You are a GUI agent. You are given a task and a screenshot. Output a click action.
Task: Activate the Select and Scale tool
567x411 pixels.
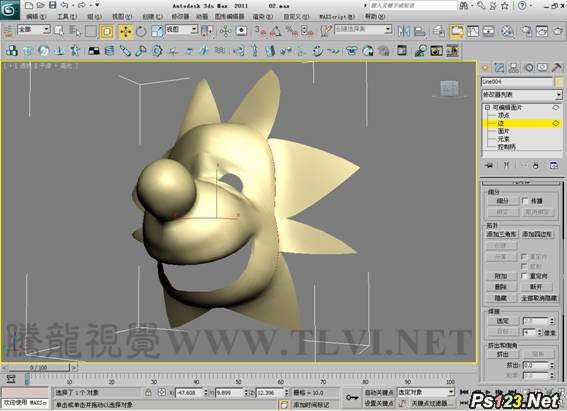(157, 31)
